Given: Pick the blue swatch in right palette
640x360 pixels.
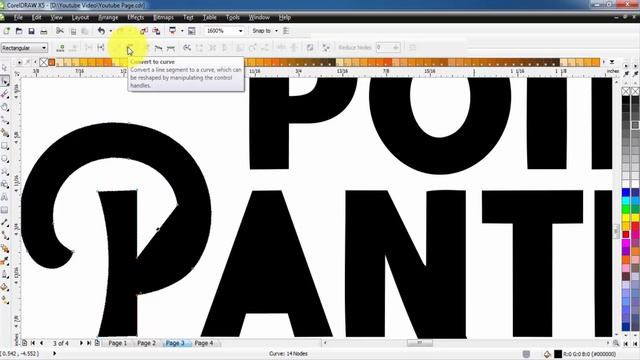Looking at the screenshot, I should 626,192.
